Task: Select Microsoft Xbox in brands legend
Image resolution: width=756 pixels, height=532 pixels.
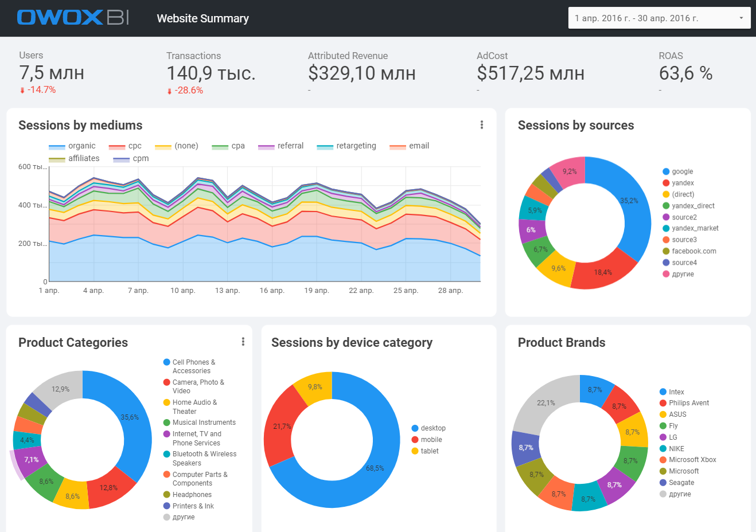Action: (x=688, y=460)
